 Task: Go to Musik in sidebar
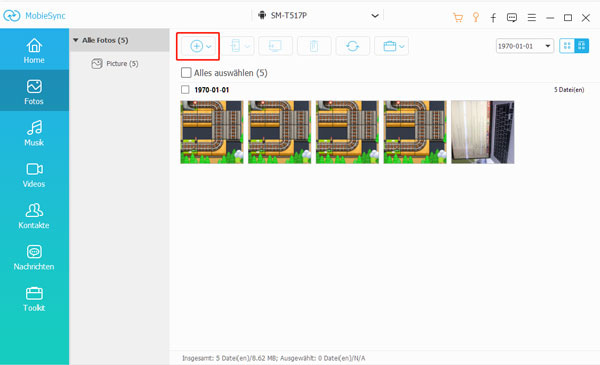[34, 133]
